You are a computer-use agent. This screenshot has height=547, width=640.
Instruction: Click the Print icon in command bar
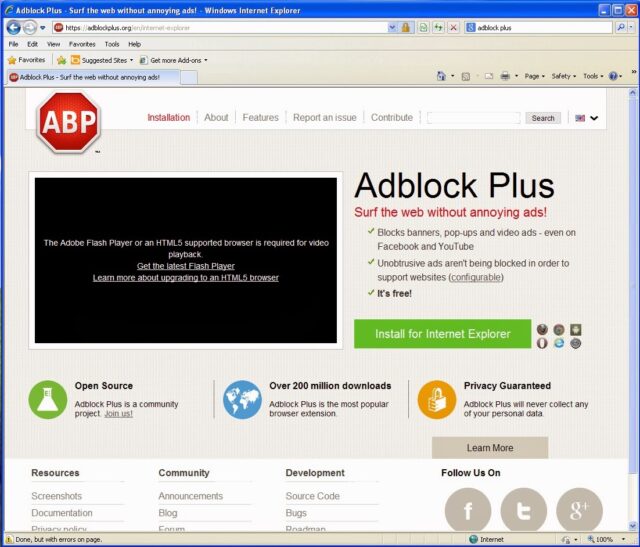coord(505,76)
